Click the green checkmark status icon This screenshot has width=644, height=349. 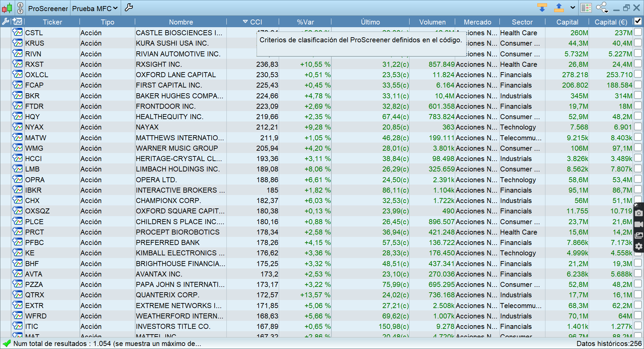click(6, 343)
